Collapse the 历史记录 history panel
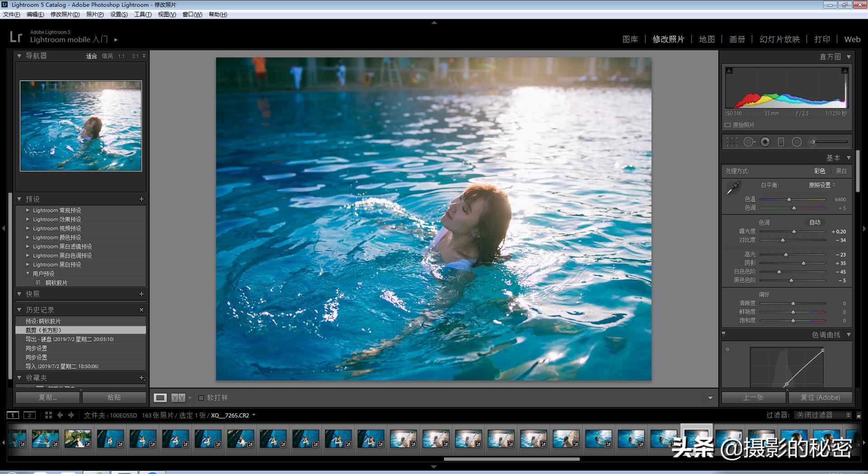The height and width of the screenshot is (474, 868). [x=19, y=310]
